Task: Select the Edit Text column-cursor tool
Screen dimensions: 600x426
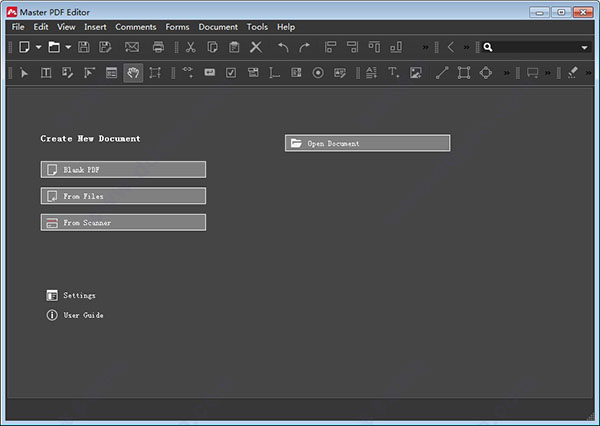Action: (x=46, y=73)
